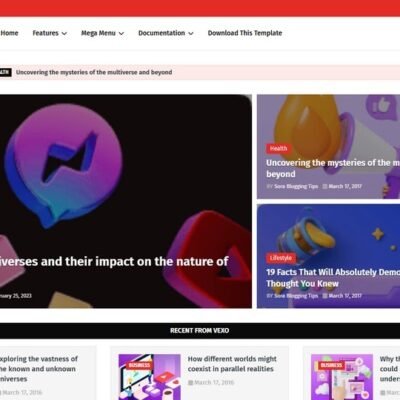The height and width of the screenshot is (400, 400).
Task: Open the 'Exploring the vastness' article title
Action: coord(39,369)
